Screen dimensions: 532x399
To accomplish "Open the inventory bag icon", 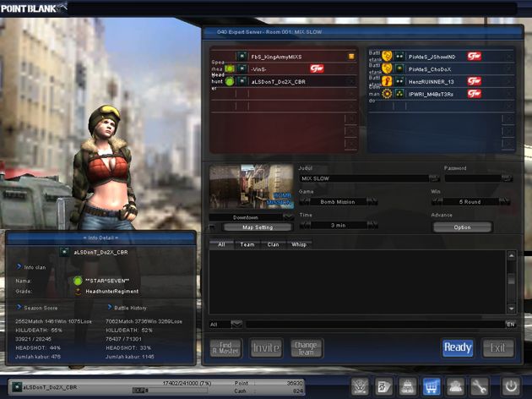I will tap(408, 386).
